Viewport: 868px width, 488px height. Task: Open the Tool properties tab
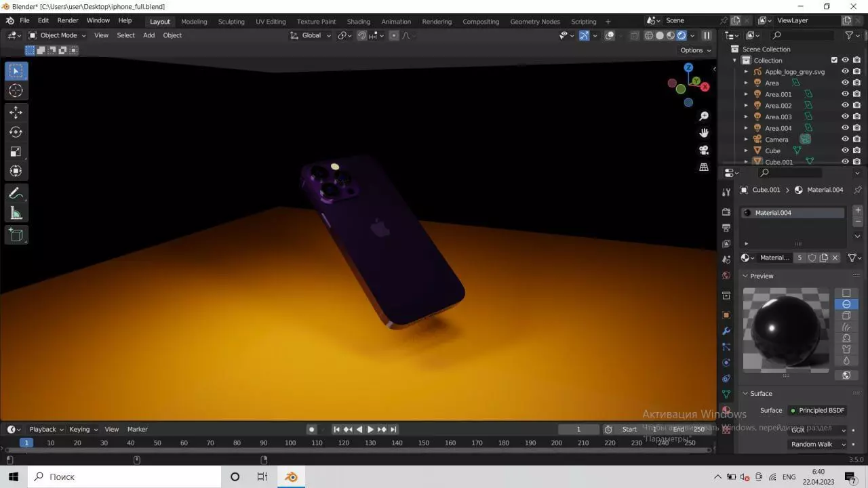(726, 192)
